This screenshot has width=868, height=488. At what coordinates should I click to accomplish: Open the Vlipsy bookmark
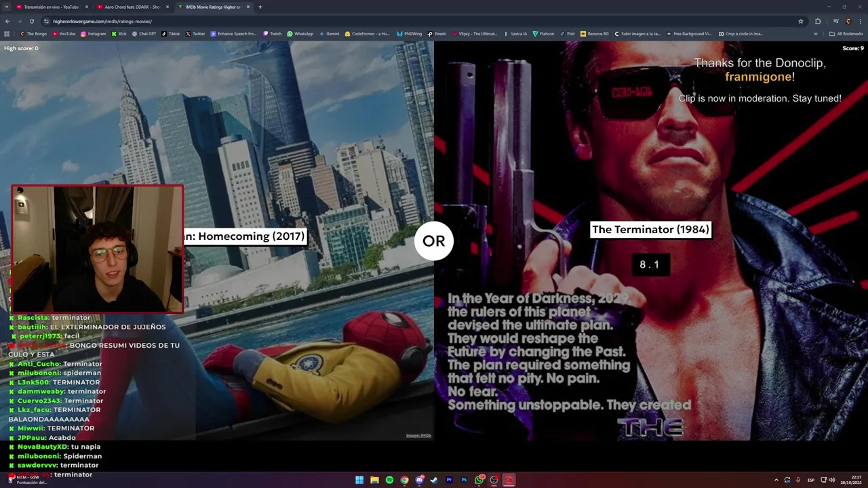(474, 33)
